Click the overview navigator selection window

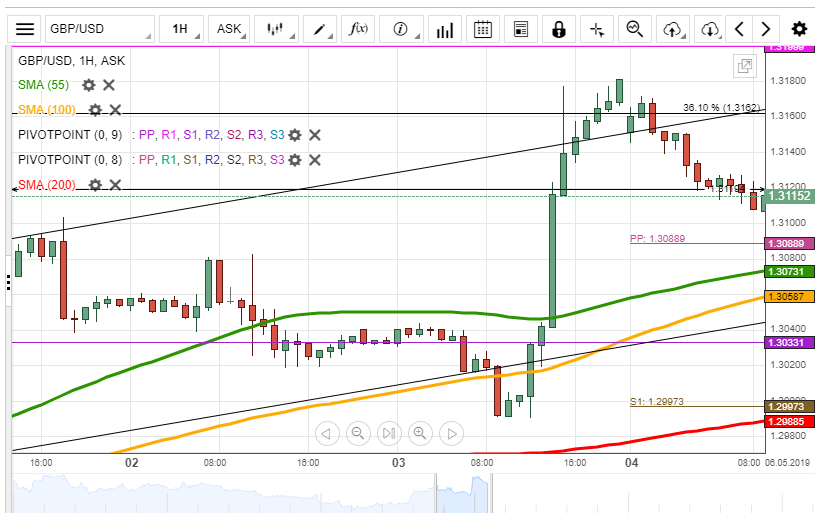(x=463, y=493)
